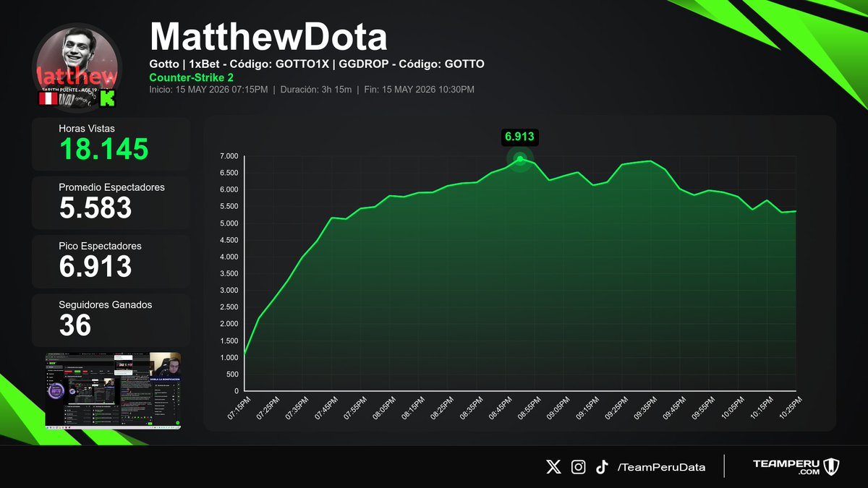The image size is (868, 488).
Task: Click the 500 y-axis label
Action: pos(232,374)
